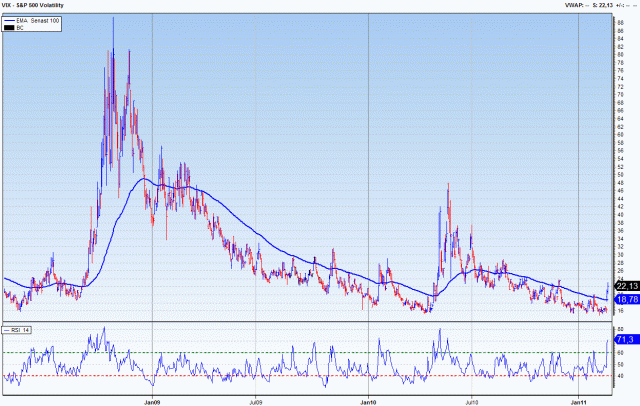Select the Jan10 date label
This screenshot has width=640, height=406.
369,399
